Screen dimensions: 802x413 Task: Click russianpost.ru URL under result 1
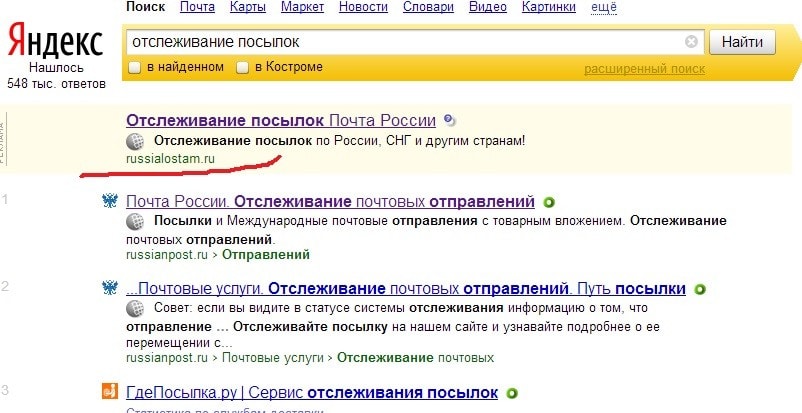[167, 254]
